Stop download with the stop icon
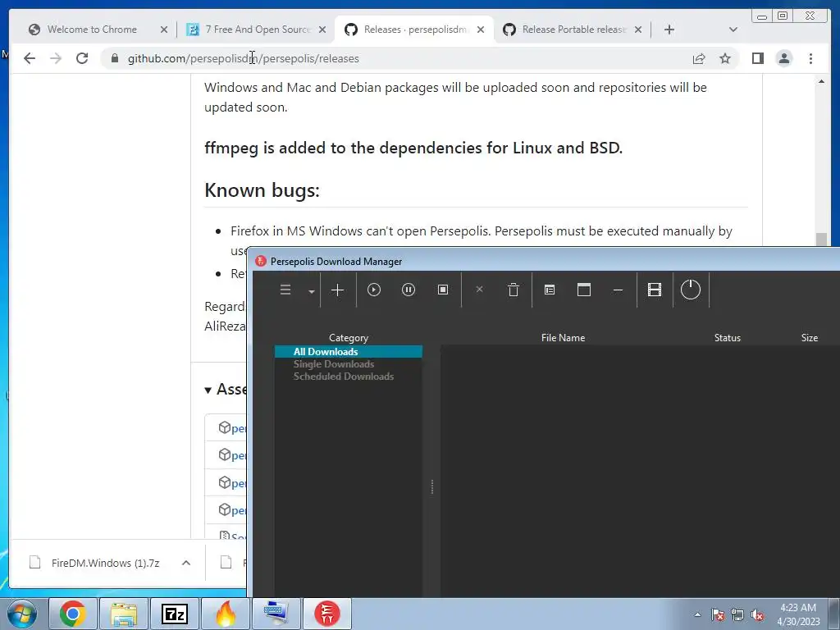 pos(443,290)
